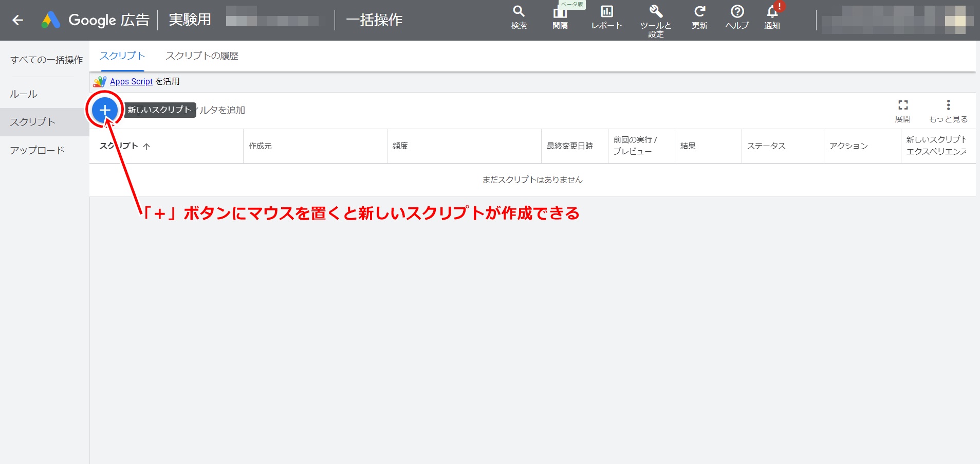
Task: Open ツールと設定 wrench icon
Action: coord(655,12)
